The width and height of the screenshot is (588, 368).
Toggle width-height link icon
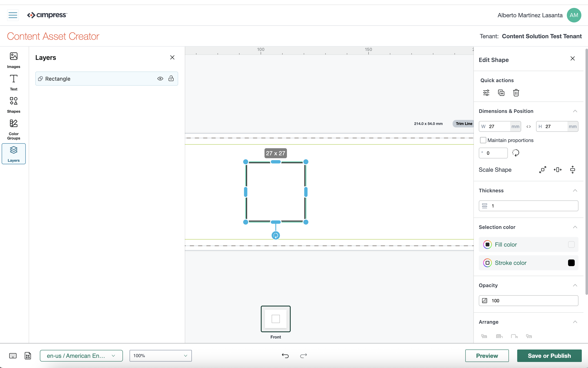(528, 127)
